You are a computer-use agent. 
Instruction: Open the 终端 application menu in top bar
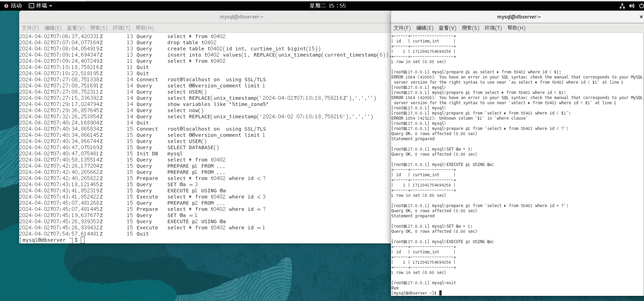[40, 6]
